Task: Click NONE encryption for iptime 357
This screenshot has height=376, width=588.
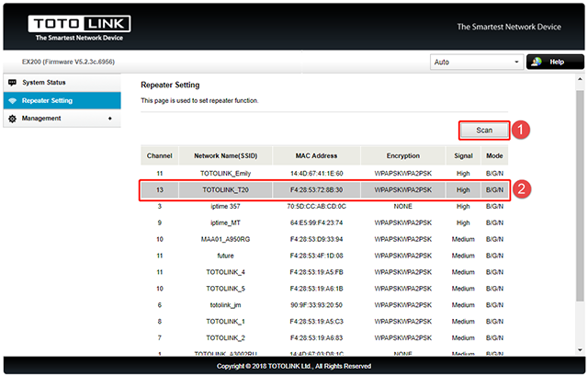Action: tap(403, 207)
